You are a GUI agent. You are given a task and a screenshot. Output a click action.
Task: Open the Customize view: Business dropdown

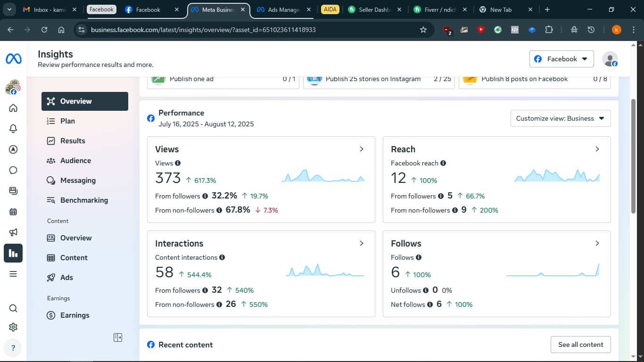pos(560,118)
